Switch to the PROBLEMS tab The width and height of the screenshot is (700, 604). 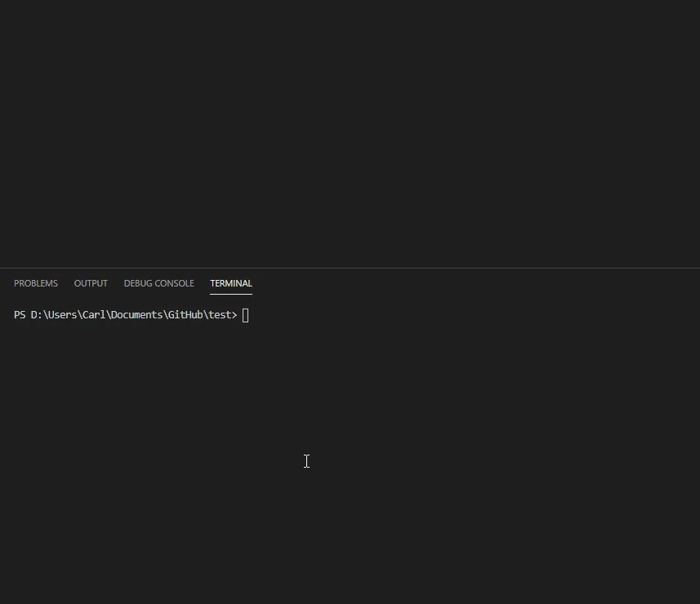point(35,283)
